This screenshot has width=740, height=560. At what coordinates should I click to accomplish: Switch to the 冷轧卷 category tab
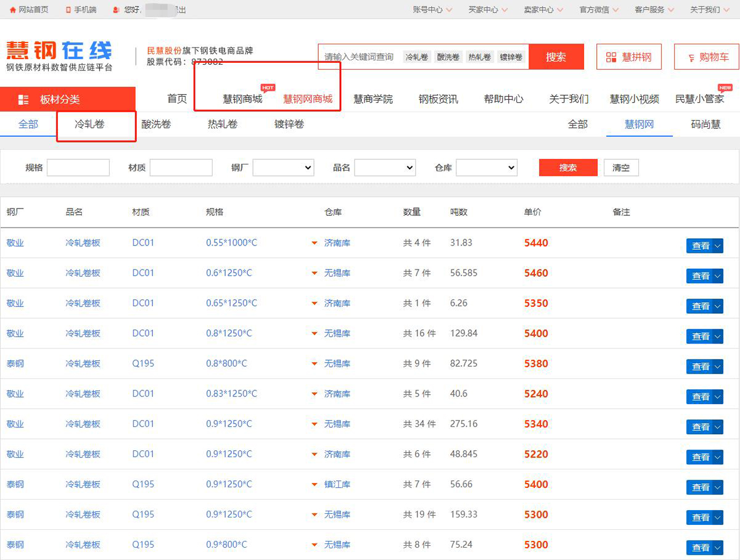point(89,125)
